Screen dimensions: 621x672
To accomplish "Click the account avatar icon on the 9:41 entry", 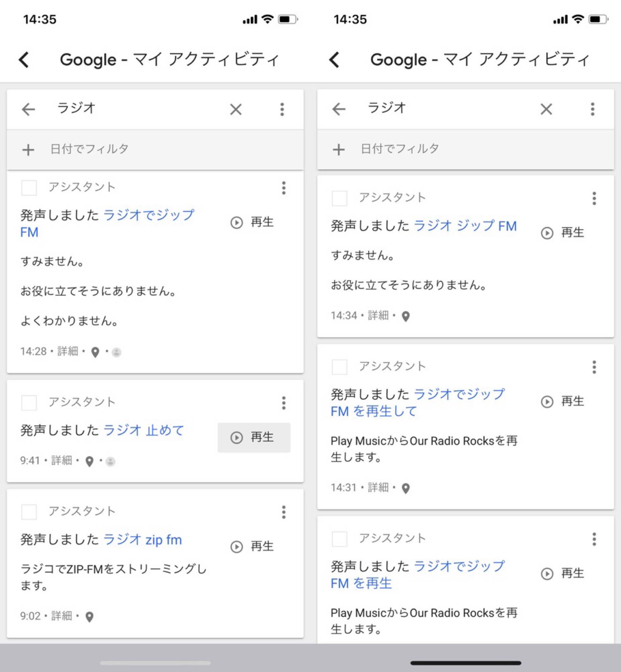I will 110,462.
